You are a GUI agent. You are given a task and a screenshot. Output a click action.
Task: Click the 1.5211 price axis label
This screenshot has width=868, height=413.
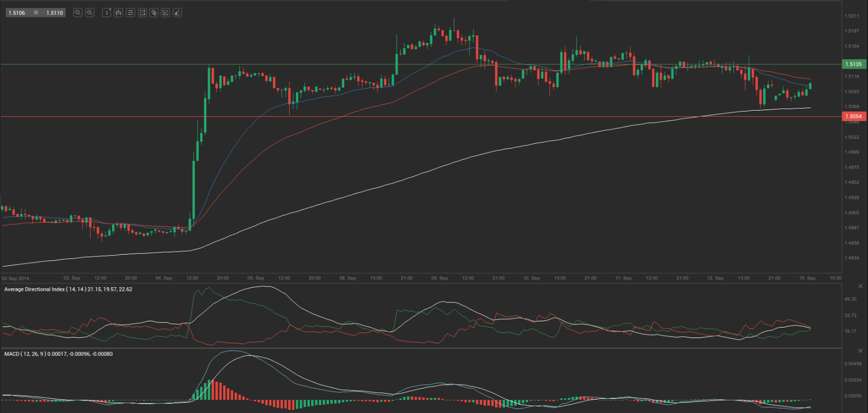852,16
